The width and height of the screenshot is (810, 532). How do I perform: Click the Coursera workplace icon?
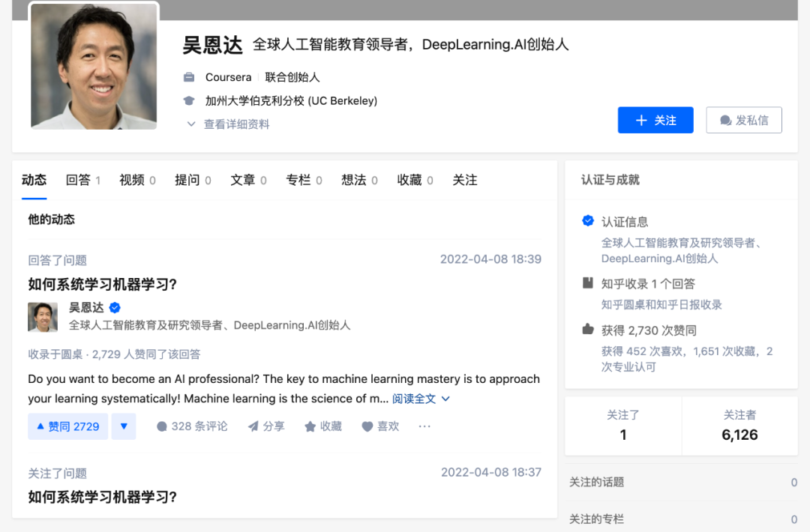tap(186, 77)
